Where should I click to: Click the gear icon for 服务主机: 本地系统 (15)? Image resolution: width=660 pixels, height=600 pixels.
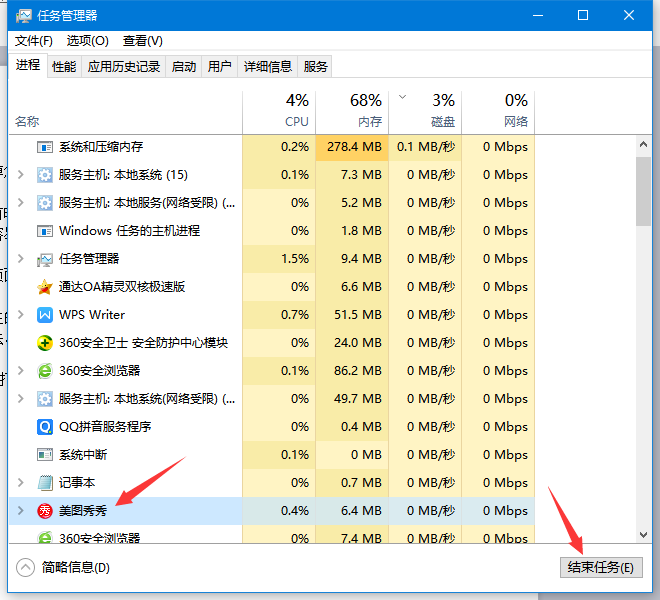click(x=45, y=175)
